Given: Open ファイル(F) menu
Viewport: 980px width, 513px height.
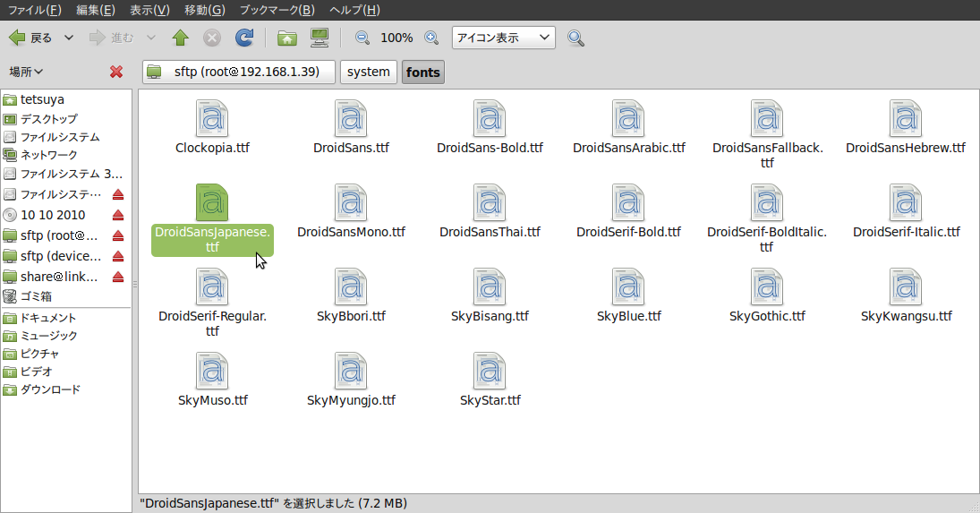Looking at the screenshot, I should click(34, 10).
